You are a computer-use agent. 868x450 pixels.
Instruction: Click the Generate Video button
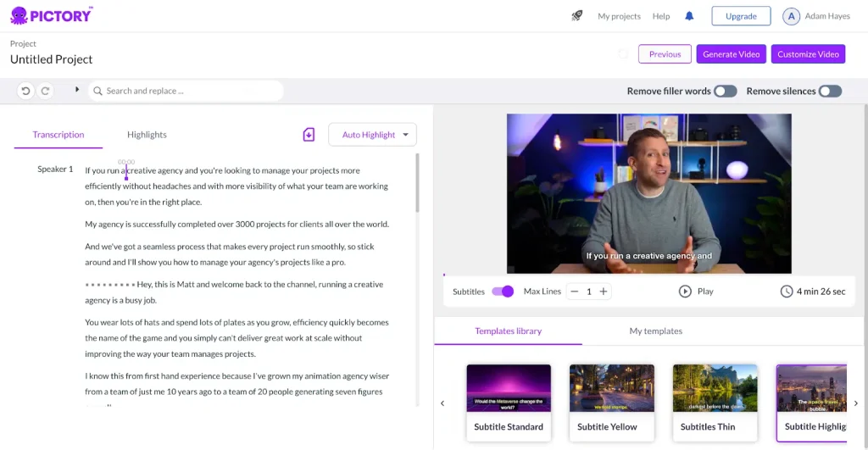pos(731,54)
